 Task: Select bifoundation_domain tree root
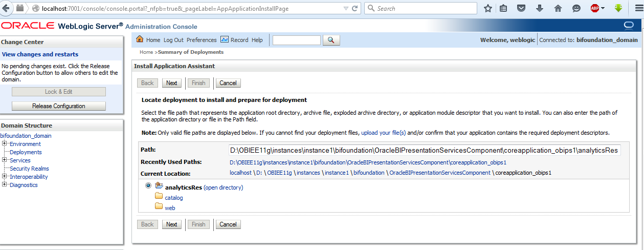click(26, 136)
